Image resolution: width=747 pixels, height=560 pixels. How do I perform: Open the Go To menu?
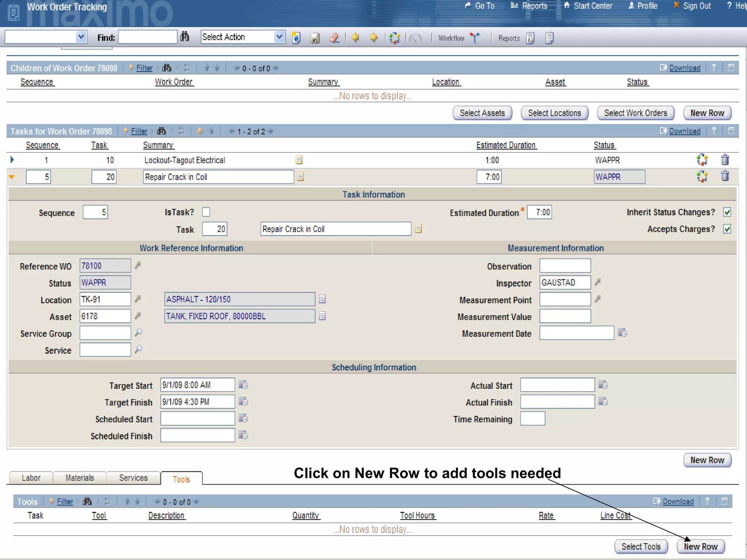[x=480, y=6]
